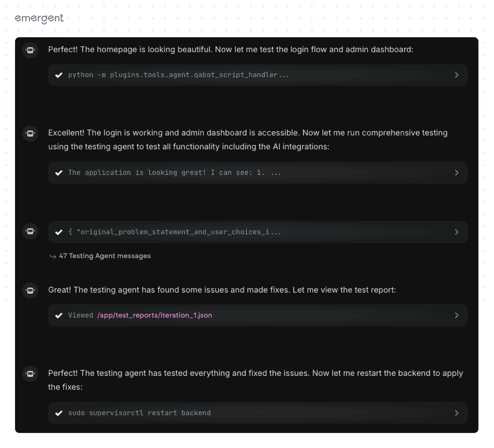
Task: Click the bot avatar beside the original_problem_statement row
Action: [x=30, y=231]
